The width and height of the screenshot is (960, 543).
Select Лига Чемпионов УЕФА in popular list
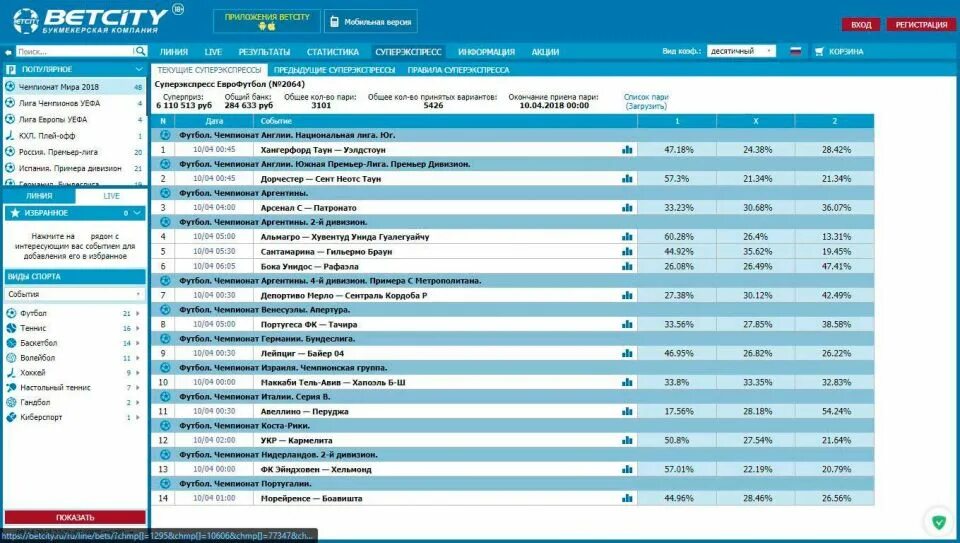[75, 103]
